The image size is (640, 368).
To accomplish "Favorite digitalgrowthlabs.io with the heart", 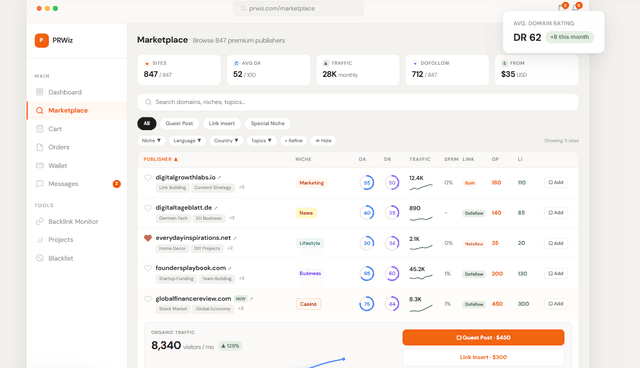I will point(148,177).
